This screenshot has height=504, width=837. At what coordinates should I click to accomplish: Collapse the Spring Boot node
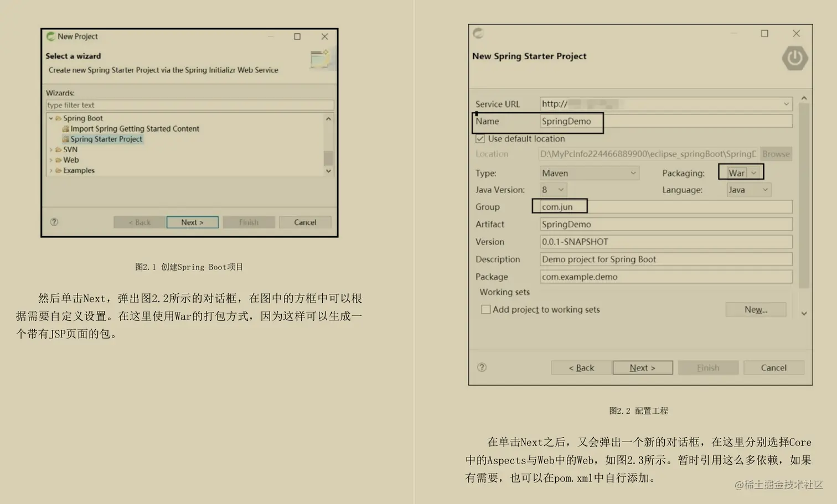coord(50,118)
